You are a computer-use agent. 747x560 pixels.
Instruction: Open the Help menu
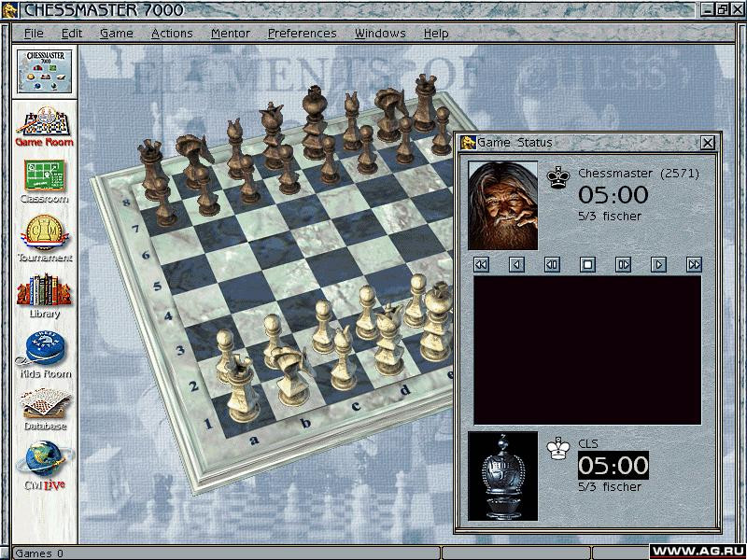click(436, 34)
